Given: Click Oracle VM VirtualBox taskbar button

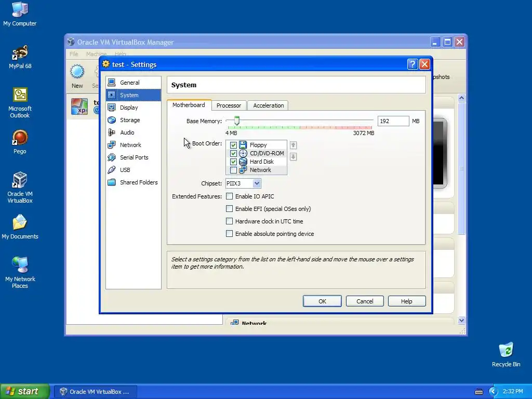Looking at the screenshot, I should [x=96, y=392].
